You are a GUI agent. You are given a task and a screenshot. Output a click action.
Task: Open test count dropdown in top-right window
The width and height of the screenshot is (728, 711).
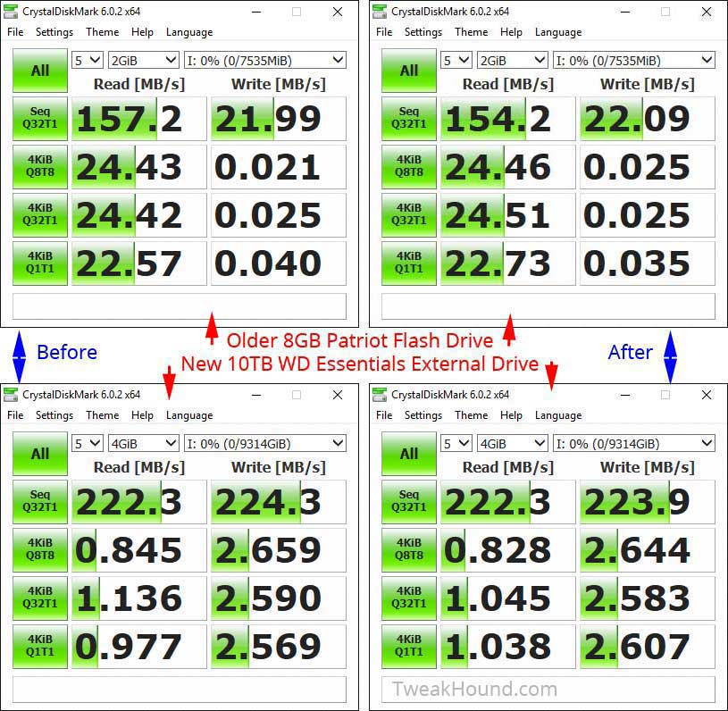point(456,61)
